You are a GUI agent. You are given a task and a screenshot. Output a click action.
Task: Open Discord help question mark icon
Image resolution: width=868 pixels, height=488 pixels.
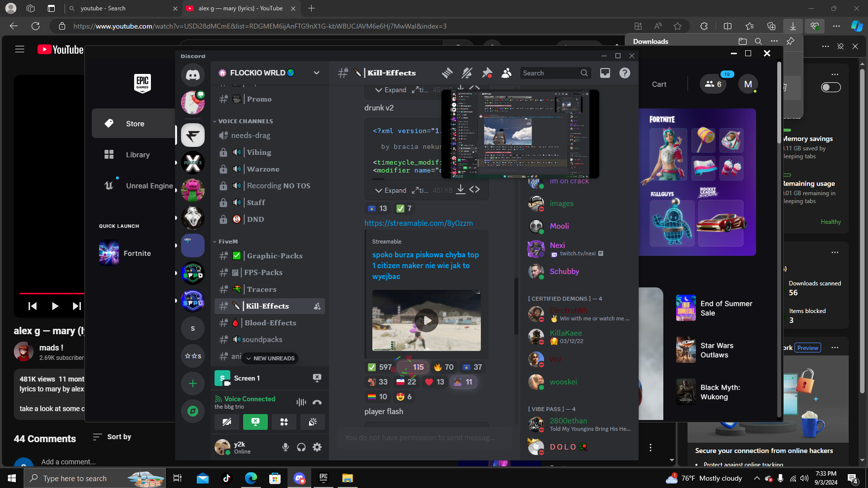625,73
